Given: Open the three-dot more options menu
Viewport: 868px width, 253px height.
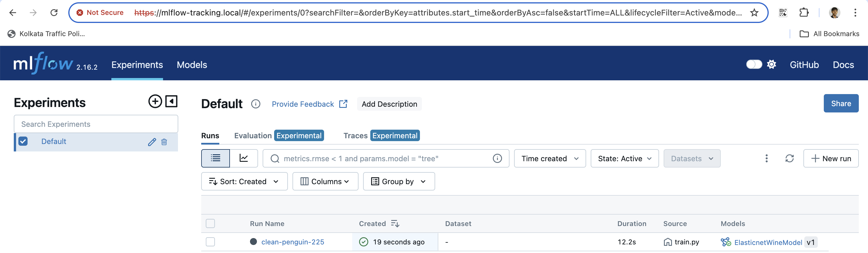Looking at the screenshot, I should (x=766, y=158).
